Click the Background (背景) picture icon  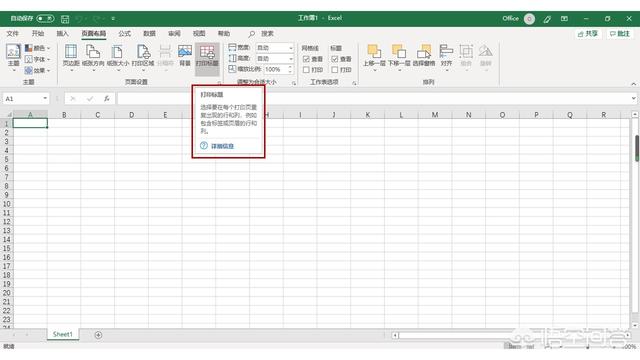185,52
